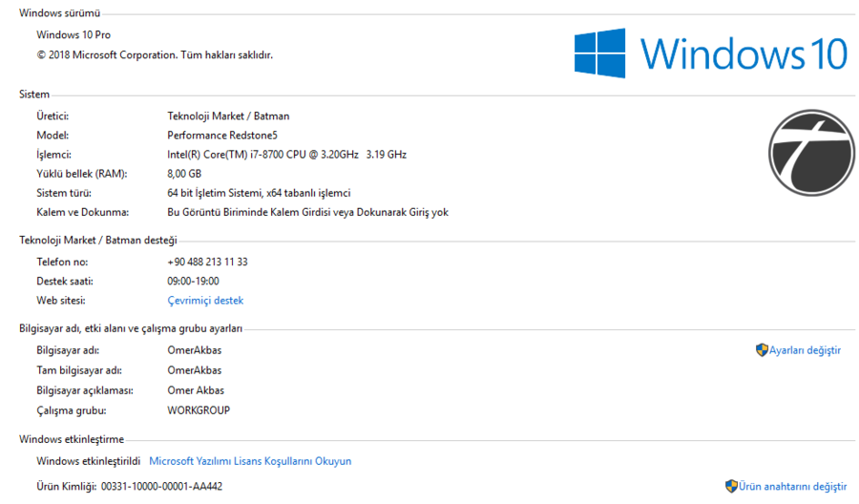This screenshot has height=504, width=859.
Task: Click the WORKGROUP value
Action: point(199,410)
